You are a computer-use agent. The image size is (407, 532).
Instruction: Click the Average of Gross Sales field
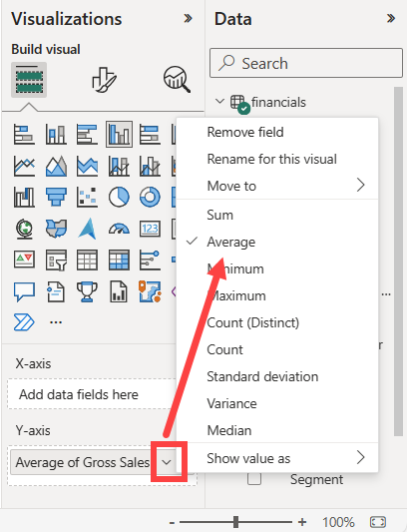pos(83,462)
